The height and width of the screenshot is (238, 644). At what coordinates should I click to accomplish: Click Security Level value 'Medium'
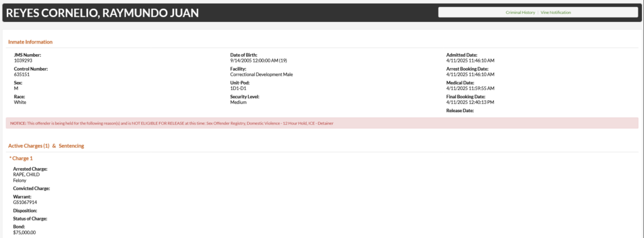tap(238, 103)
